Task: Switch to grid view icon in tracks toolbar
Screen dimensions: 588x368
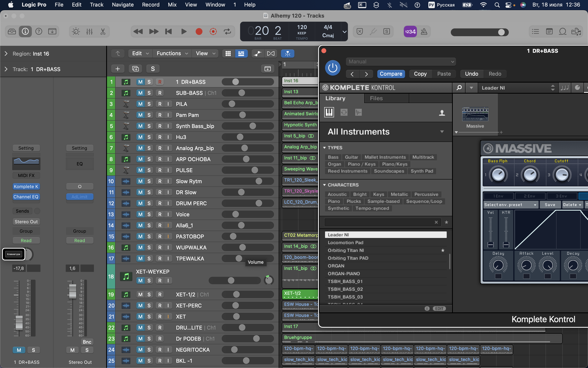Action: coord(228,54)
